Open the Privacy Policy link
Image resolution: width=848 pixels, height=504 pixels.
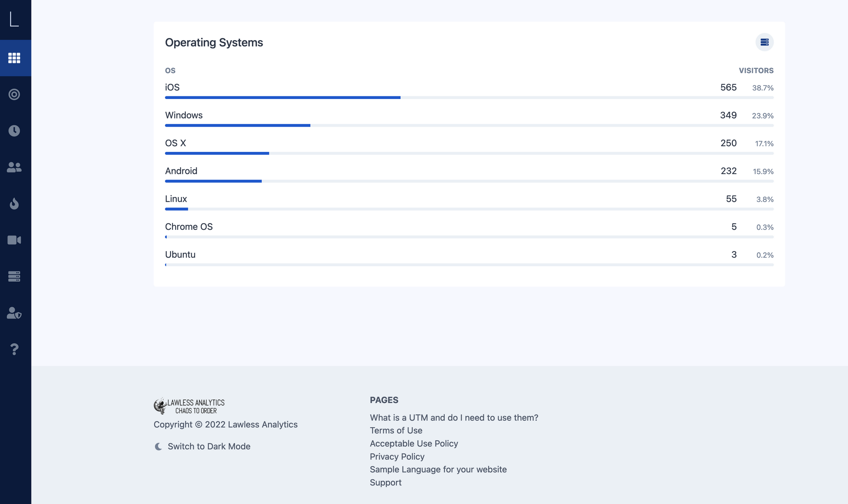tap(397, 456)
